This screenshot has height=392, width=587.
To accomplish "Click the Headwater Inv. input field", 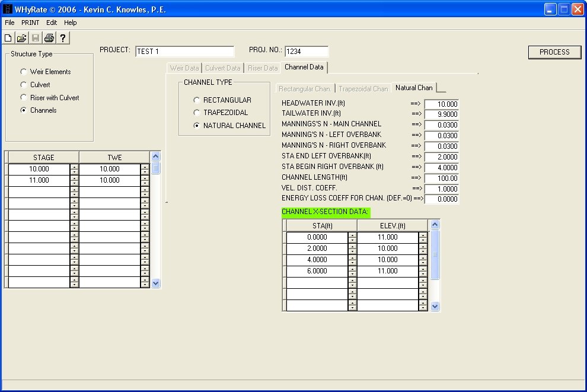I will tap(441, 104).
